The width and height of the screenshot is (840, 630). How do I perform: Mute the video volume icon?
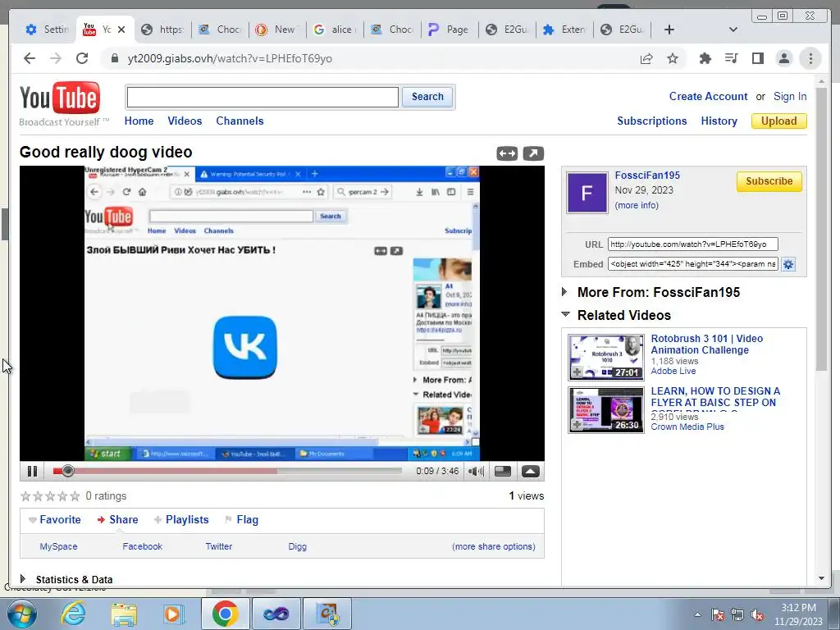pyautogui.click(x=476, y=472)
